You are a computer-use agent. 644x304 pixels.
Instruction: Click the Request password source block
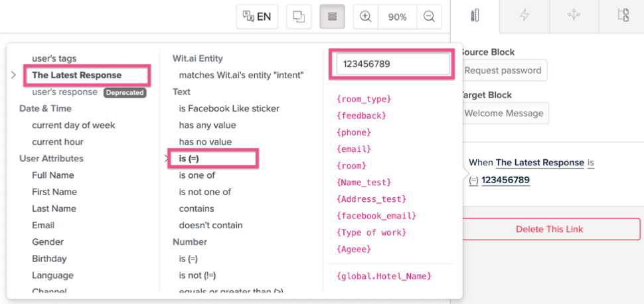(x=503, y=70)
